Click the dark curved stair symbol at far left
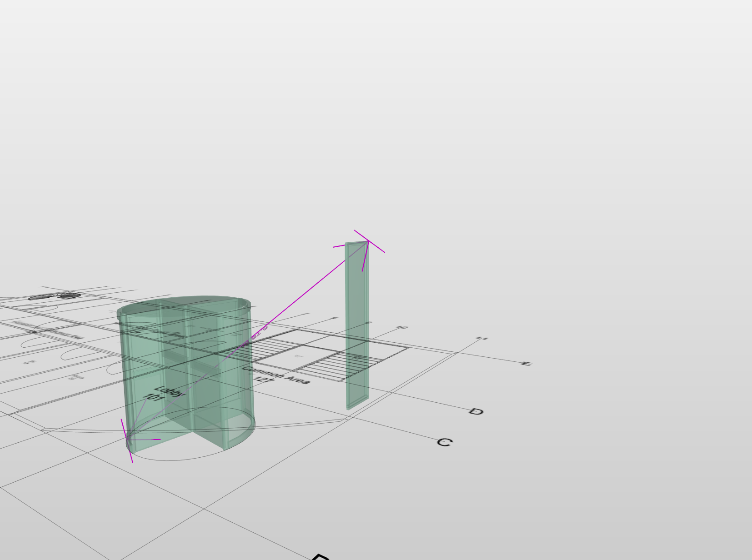 (55, 296)
